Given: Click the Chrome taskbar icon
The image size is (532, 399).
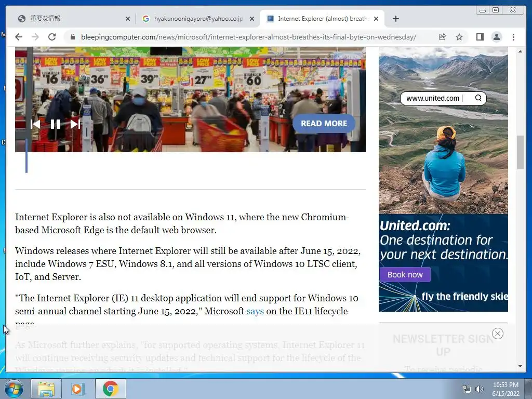Looking at the screenshot, I should [x=110, y=389].
